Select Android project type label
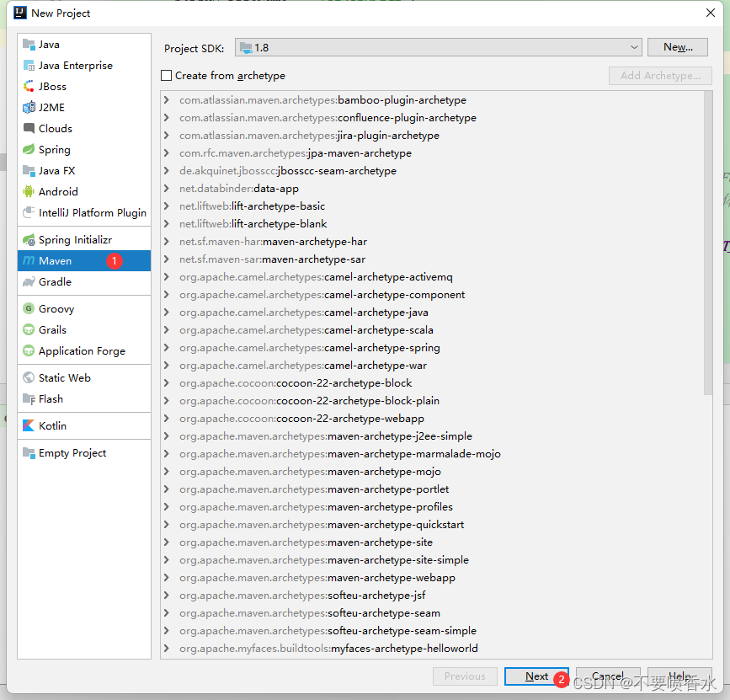The height and width of the screenshot is (700, 730). click(x=58, y=191)
